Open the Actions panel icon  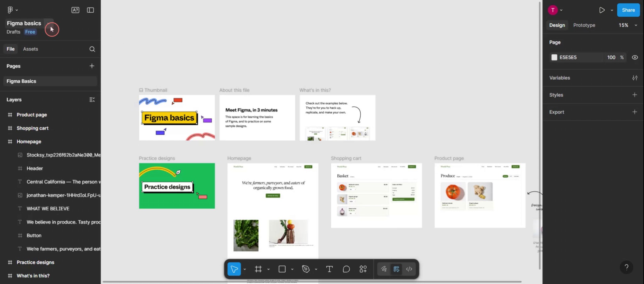[x=363, y=269]
